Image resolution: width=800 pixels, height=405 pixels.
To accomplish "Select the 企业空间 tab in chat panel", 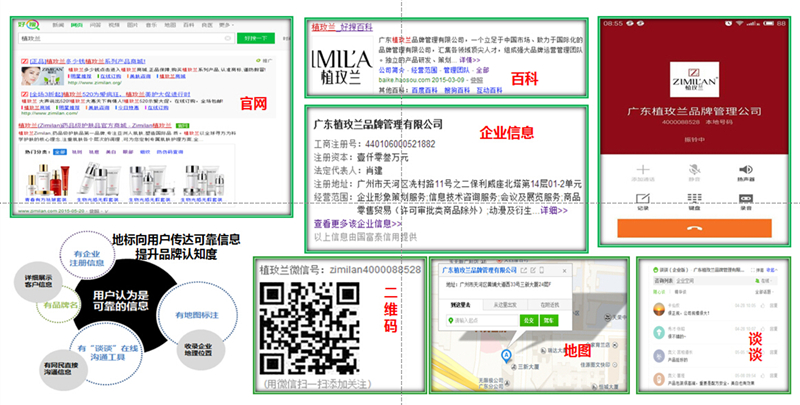I will coord(685,281).
